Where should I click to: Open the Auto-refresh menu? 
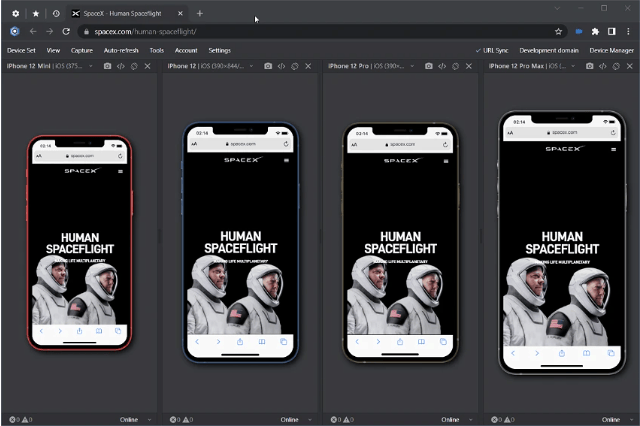pos(121,51)
